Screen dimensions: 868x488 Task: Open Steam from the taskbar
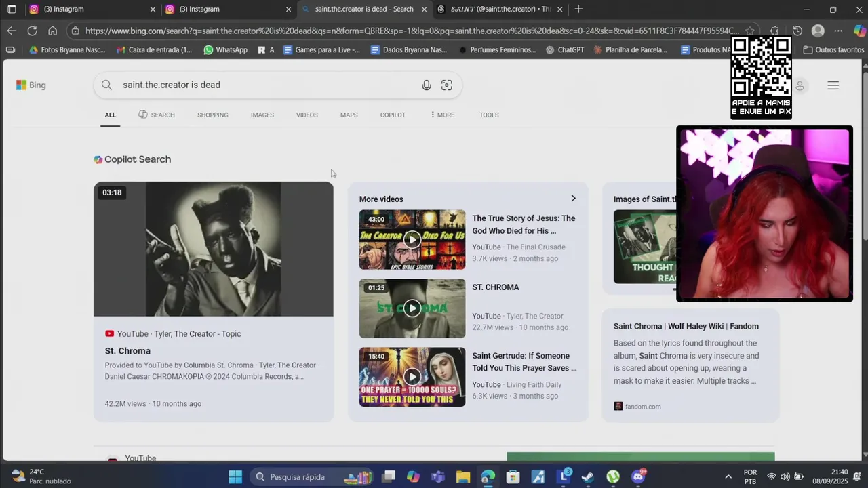coord(588,476)
